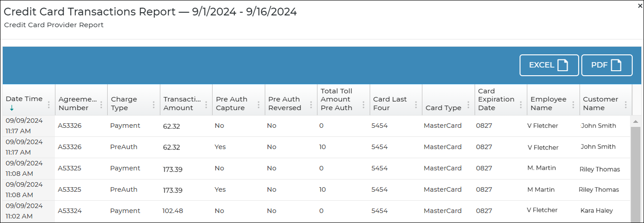The height and width of the screenshot is (223, 644).
Task: Export the report to Excel
Action: pyautogui.click(x=549, y=65)
